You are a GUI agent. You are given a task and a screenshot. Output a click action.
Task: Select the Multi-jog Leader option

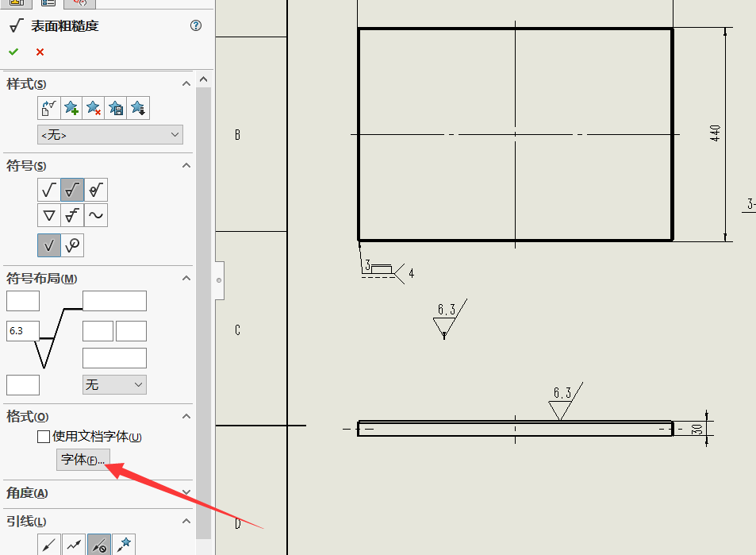74,545
